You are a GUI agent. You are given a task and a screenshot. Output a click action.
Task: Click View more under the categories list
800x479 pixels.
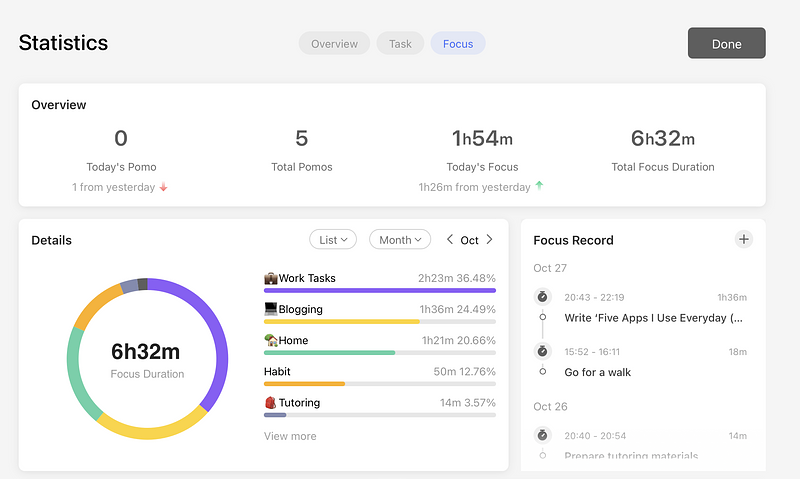coord(290,436)
